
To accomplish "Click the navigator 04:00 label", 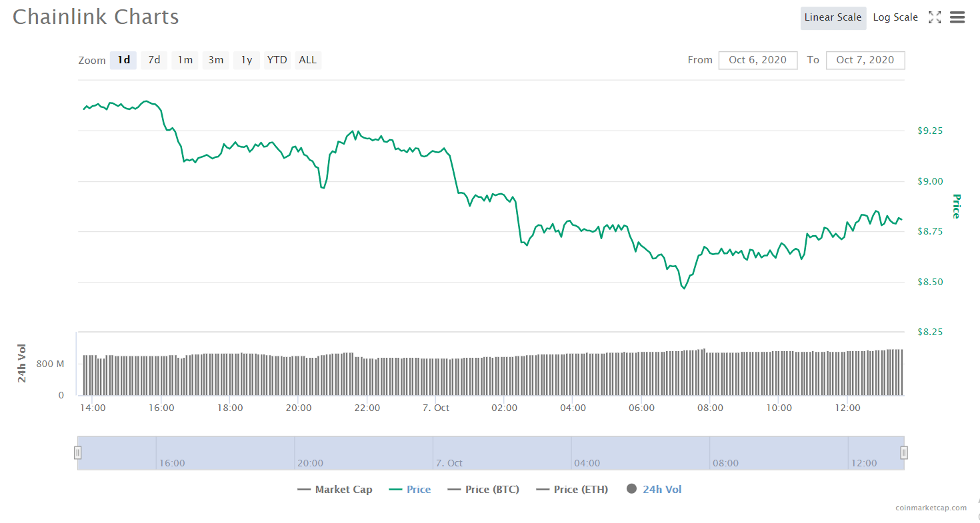I will 587,462.
